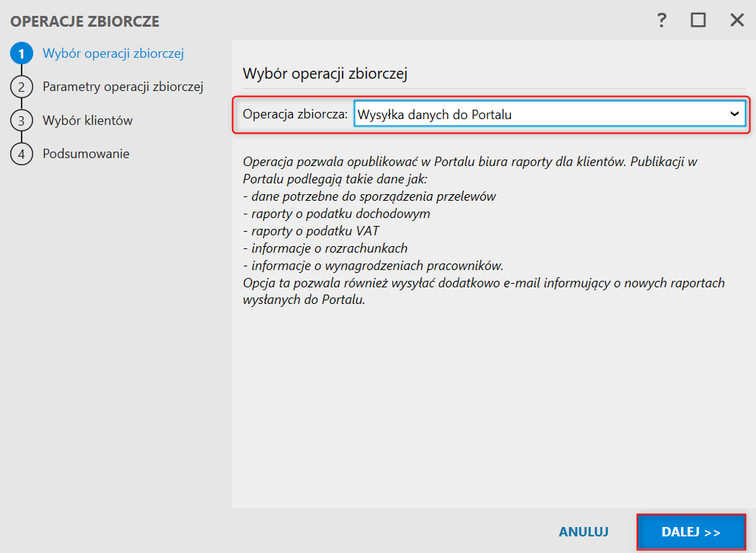Open help with the question mark icon
Image resolution: width=756 pixels, height=553 pixels.
[x=661, y=20]
